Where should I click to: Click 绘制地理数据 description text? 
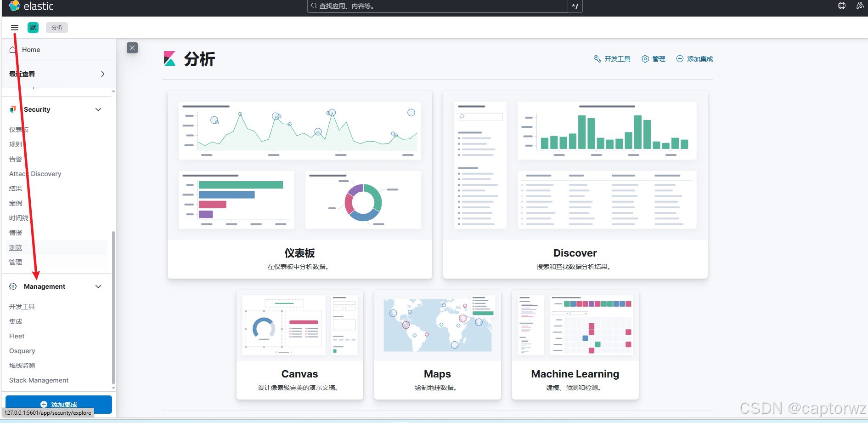[436, 388]
